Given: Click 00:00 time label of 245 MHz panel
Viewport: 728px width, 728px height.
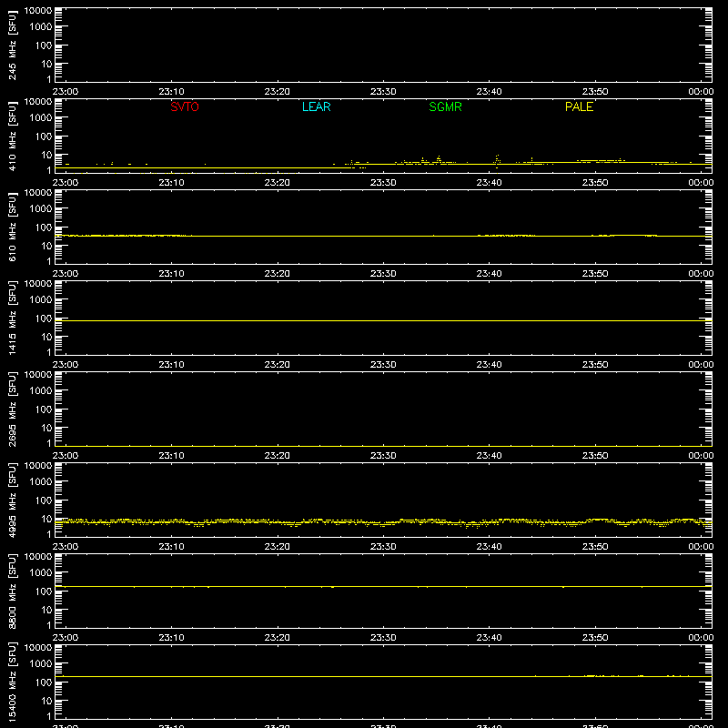Looking at the screenshot, I should (x=701, y=92).
